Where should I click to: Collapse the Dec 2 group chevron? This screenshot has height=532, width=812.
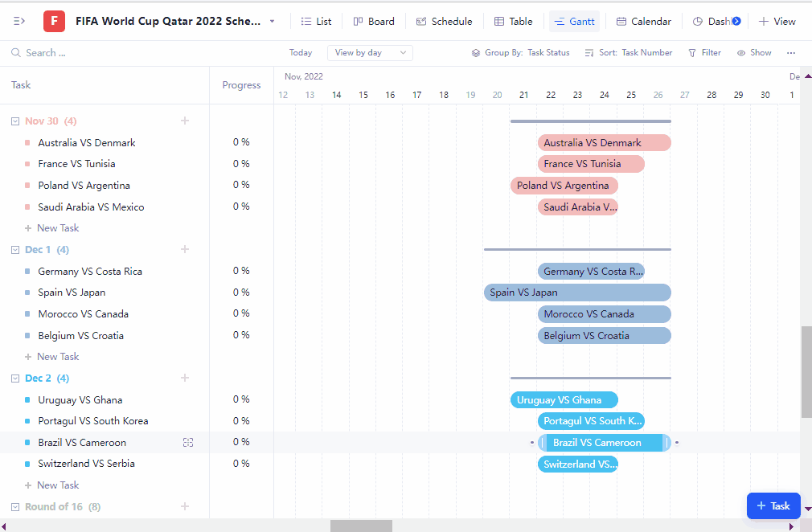tap(14, 378)
